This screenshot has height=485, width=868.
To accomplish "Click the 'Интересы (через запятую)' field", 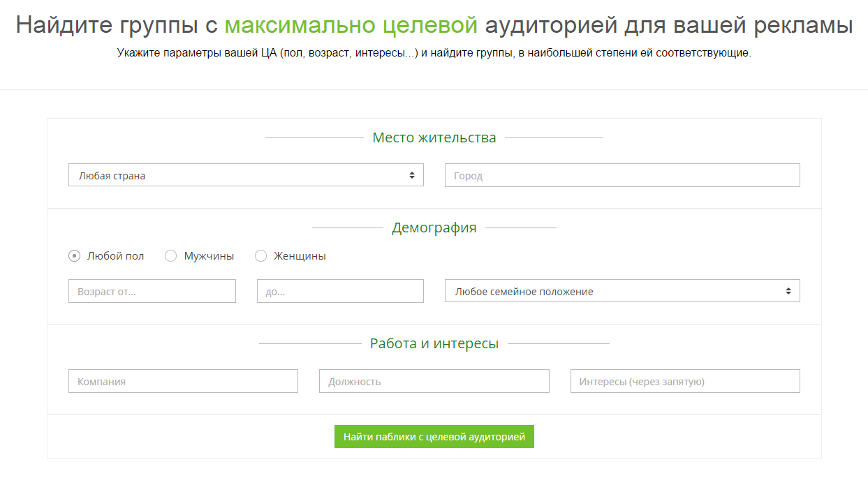I will (x=684, y=382).
